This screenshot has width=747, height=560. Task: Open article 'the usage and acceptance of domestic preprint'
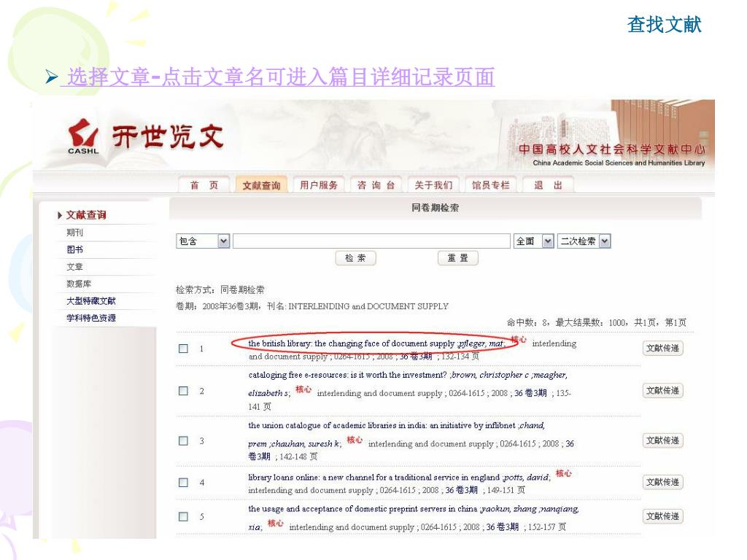pos(363,509)
